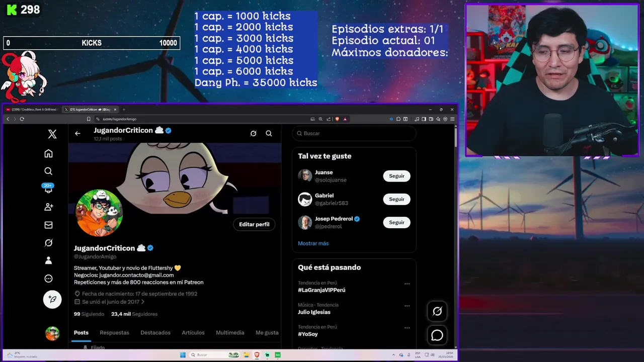Image resolution: width=644 pixels, height=362 pixels.
Task: Open File Explorer from the taskbar
Action: (x=248, y=355)
